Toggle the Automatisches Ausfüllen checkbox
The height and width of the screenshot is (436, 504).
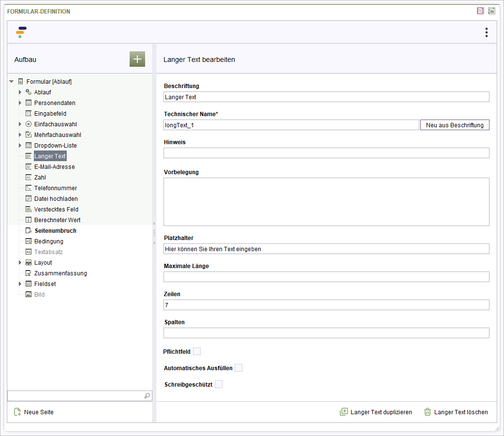coord(238,368)
